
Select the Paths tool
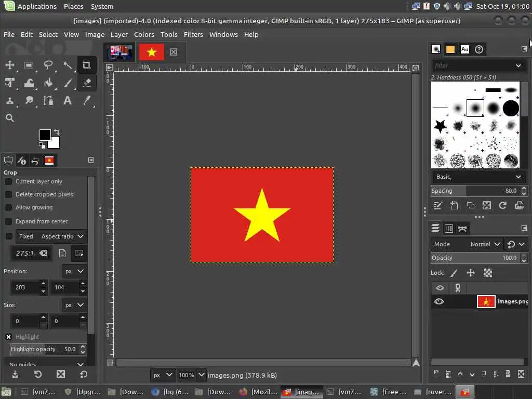coord(48,101)
